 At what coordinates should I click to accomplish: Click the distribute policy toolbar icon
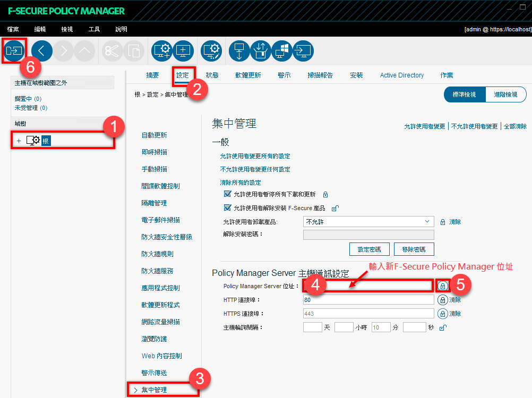(x=14, y=51)
